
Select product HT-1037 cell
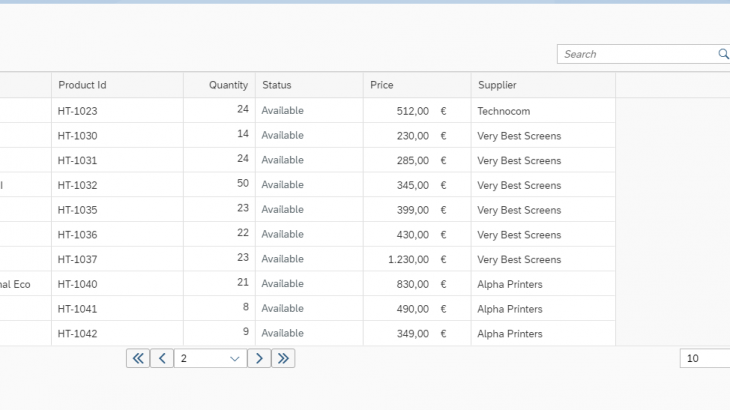pos(77,259)
